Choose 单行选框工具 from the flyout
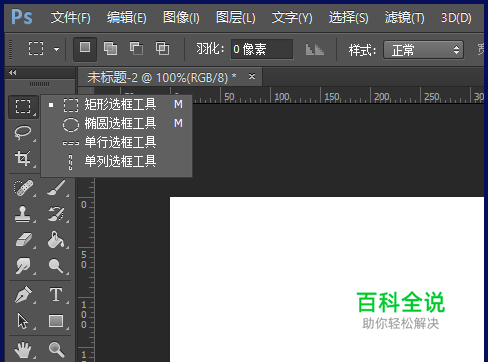Image resolution: width=488 pixels, height=362 pixels. tap(116, 143)
